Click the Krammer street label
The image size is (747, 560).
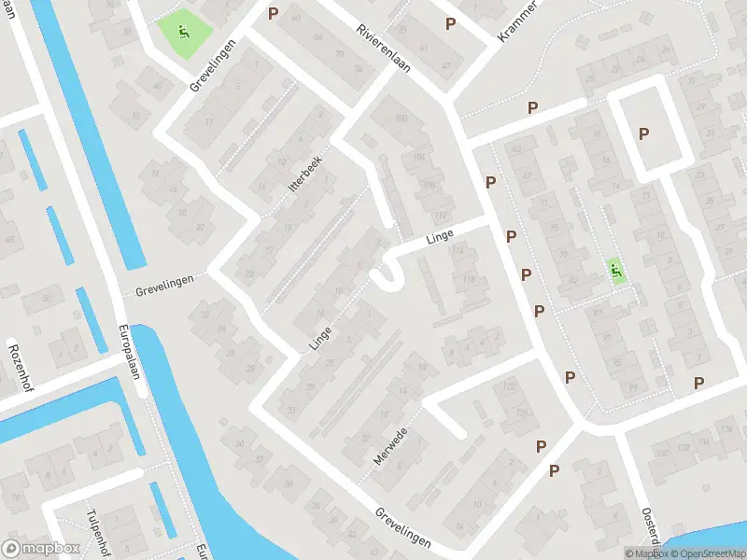coord(517,21)
